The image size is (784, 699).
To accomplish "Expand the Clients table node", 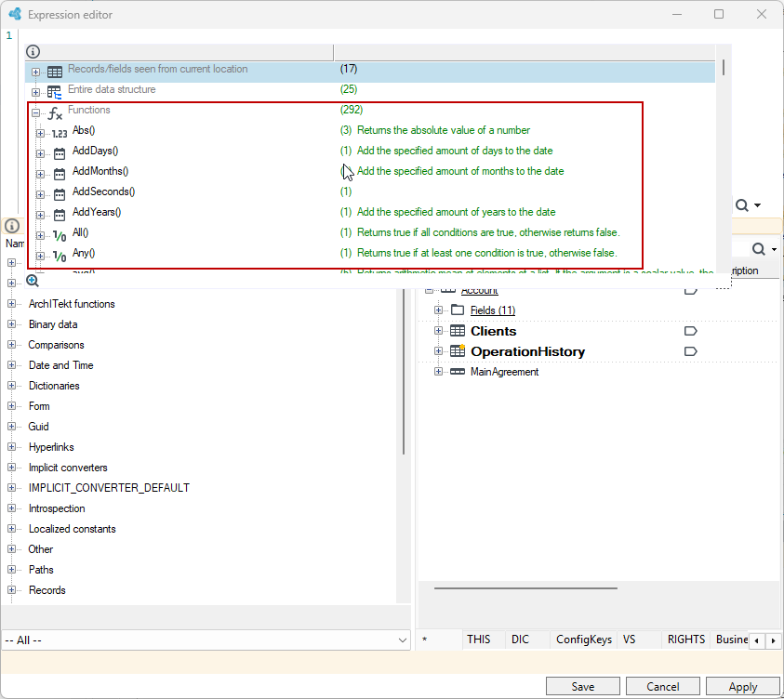I will [x=438, y=331].
